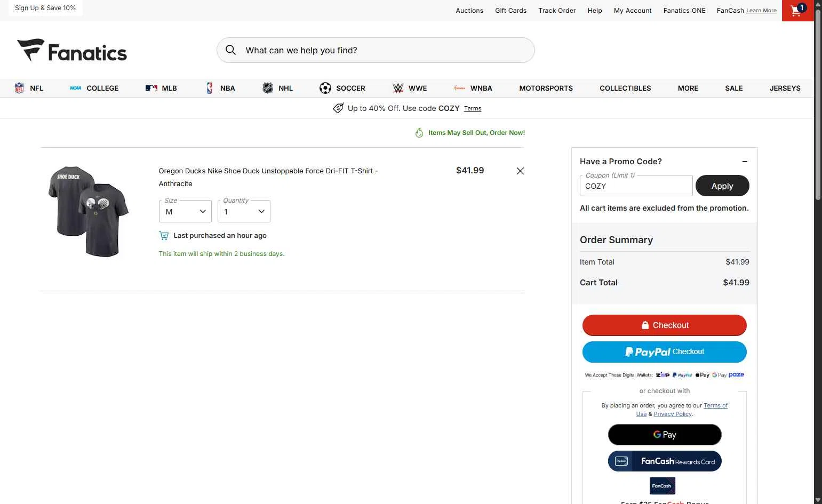Remove the Oregon Ducks shirt with X
822x504 pixels.
(520, 171)
